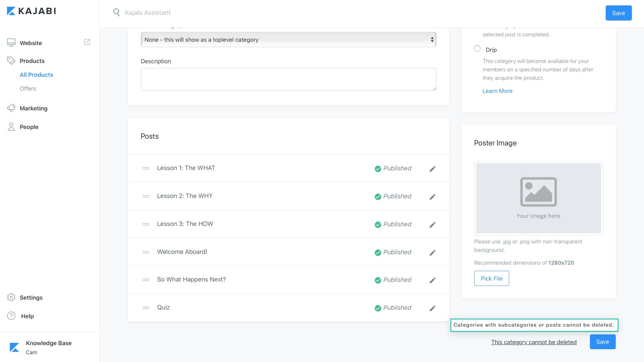This screenshot has height=362, width=644.
Task: Select Offers under Products
Action: 28,89
